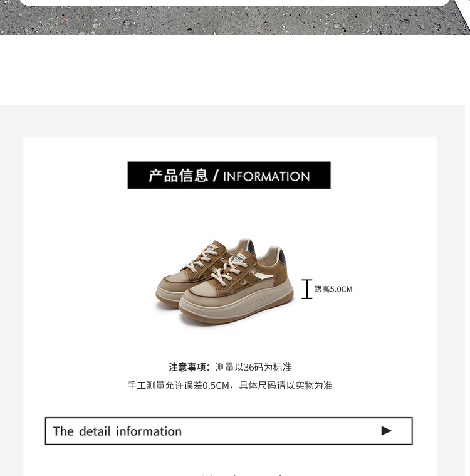Click the 跟高5.0CM label

click(333, 289)
